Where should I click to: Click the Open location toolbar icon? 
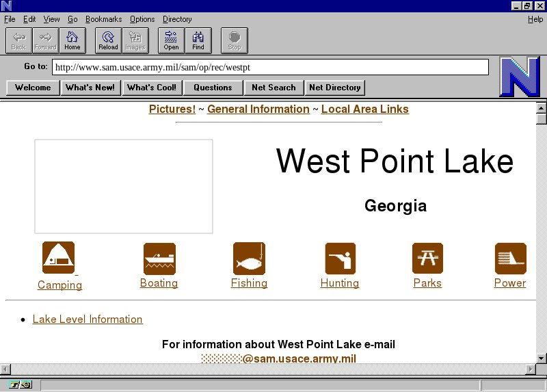[171, 40]
